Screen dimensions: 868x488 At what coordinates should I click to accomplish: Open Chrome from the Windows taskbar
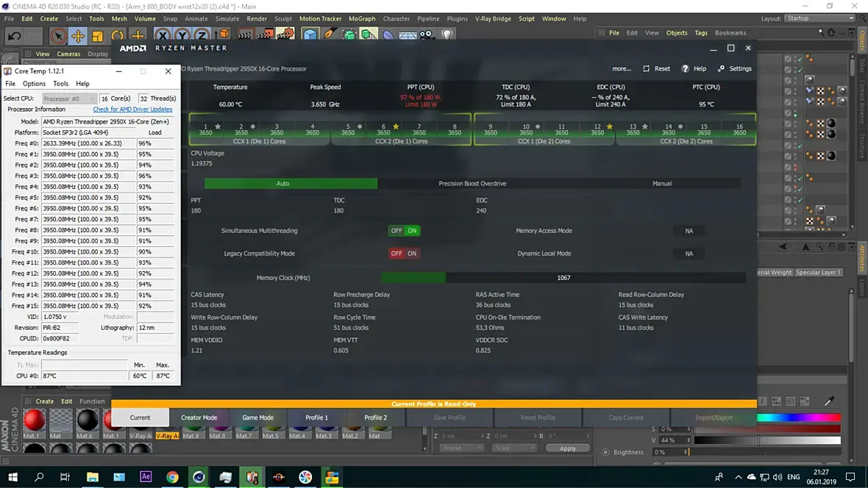pos(173,477)
